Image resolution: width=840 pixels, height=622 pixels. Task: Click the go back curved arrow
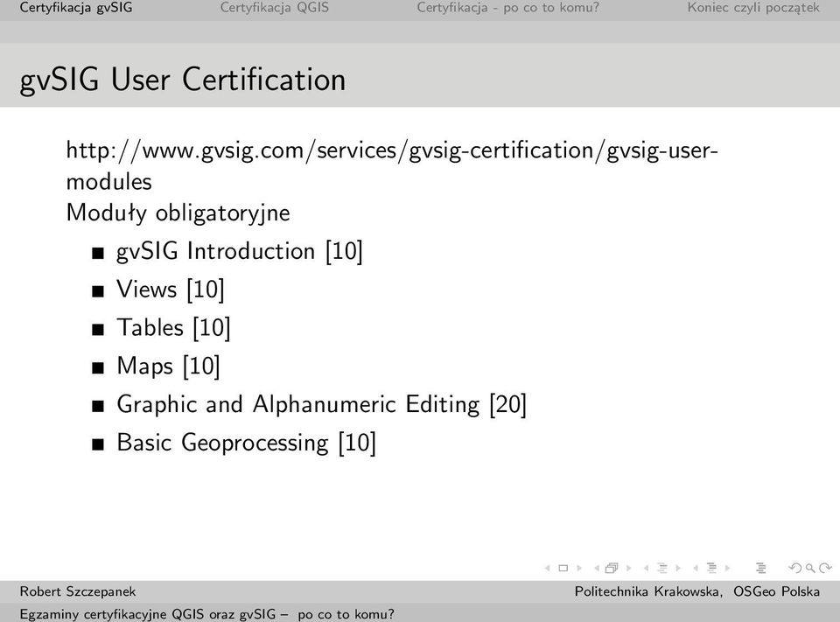(795, 568)
